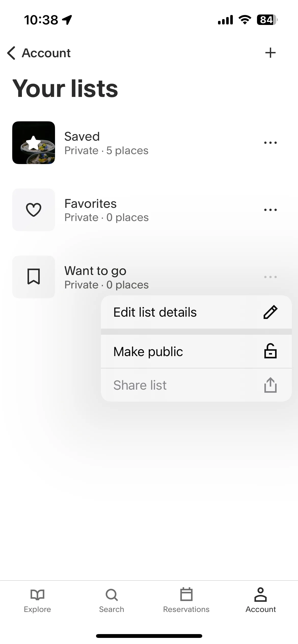This screenshot has width=298, height=644.
Task: Click the pencil edit icon
Action: tap(270, 312)
